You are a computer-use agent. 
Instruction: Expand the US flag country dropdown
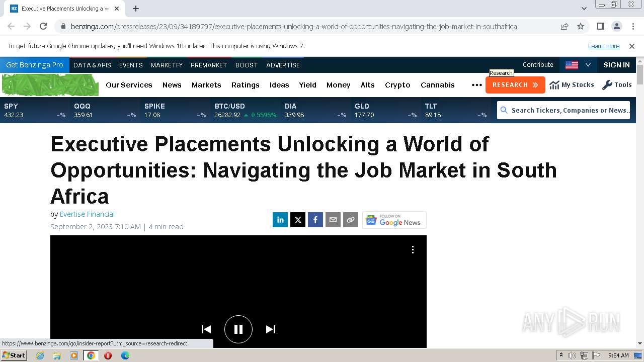(x=578, y=65)
